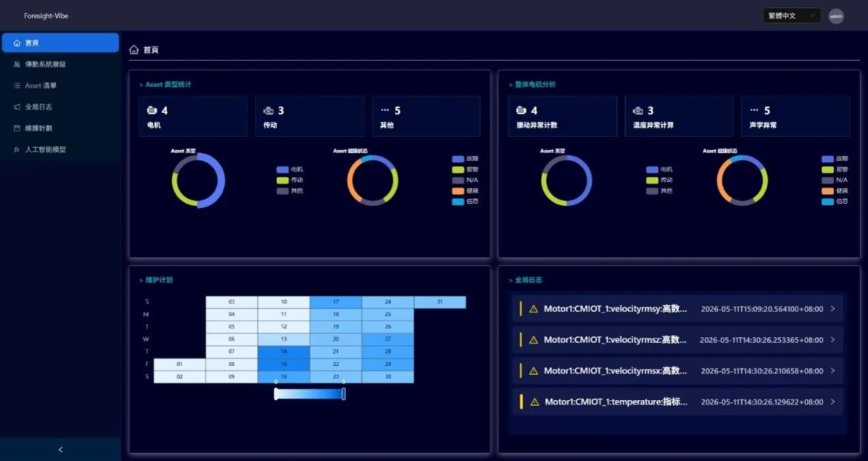The height and width of the screenshot is (461, 868).
Task: Click the right handle of the calendar range slider
Action: coord(343,394)
